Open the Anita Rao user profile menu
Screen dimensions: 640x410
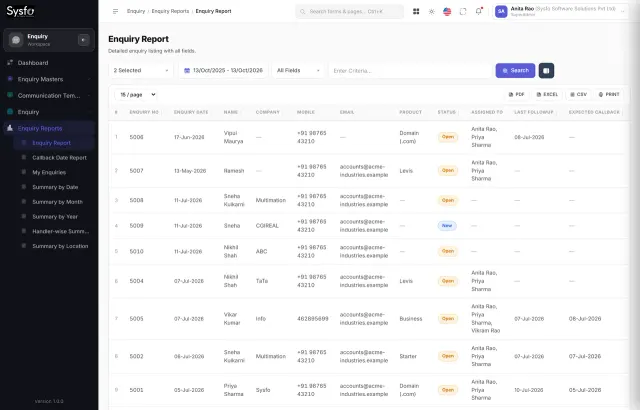pyautogui.click(x=560, y=11)
